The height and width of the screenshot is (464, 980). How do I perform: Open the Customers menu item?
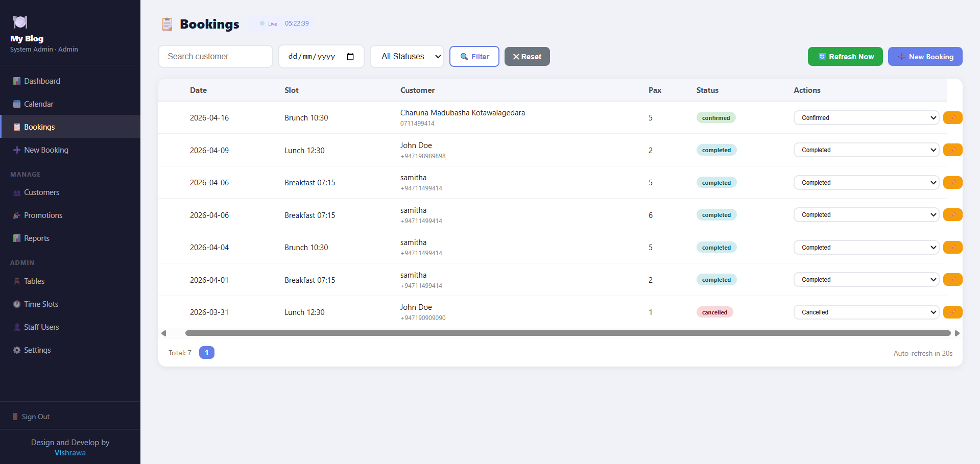tap(41, 192)
